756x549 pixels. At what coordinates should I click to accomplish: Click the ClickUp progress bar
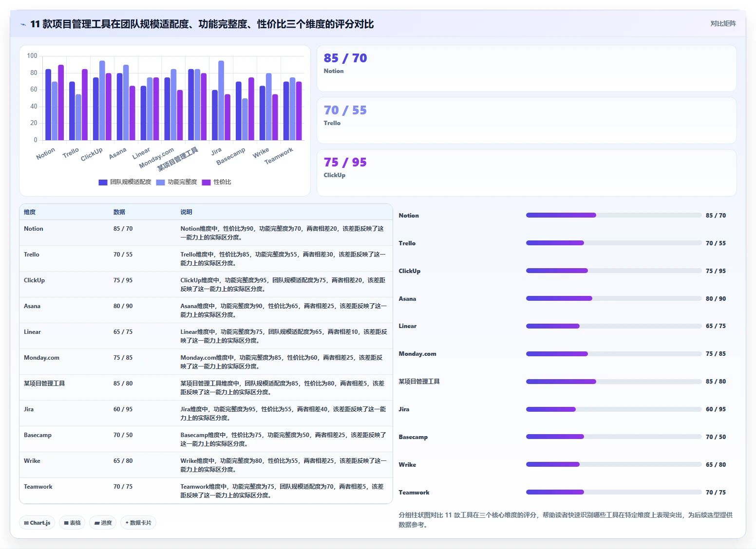614,271
